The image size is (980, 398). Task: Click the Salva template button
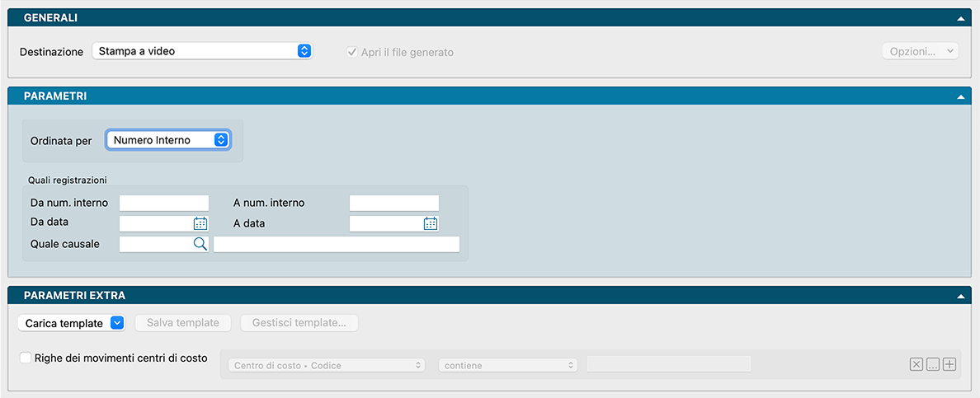183,323
